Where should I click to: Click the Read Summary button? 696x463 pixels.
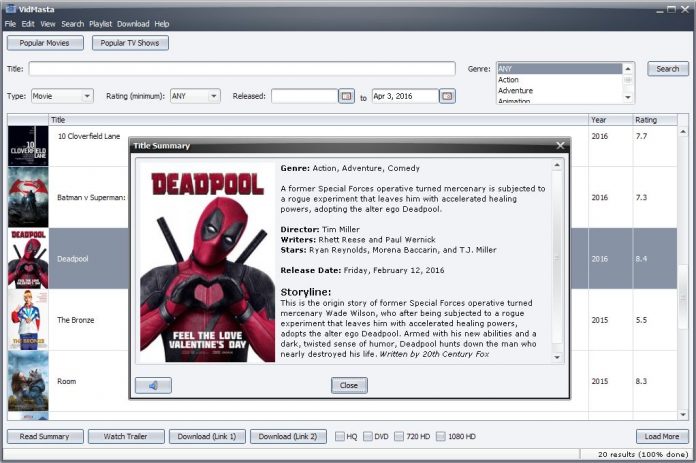45,436
